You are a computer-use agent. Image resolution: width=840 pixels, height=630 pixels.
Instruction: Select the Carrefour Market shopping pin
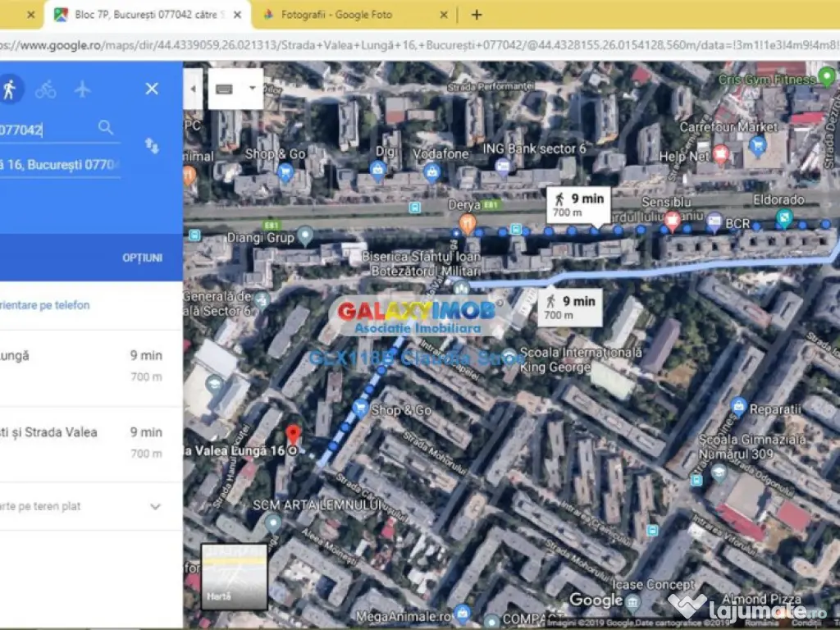(x=757, y=145)
